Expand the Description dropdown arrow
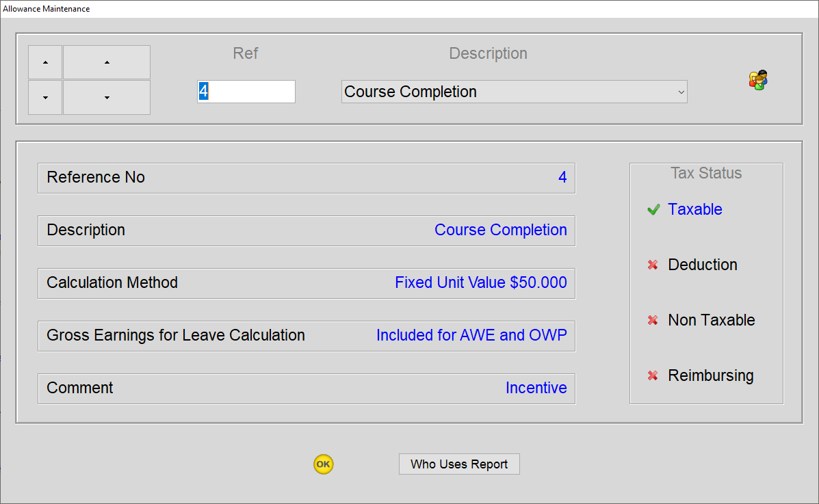This screenshot has width=819, height=504. 681,92
